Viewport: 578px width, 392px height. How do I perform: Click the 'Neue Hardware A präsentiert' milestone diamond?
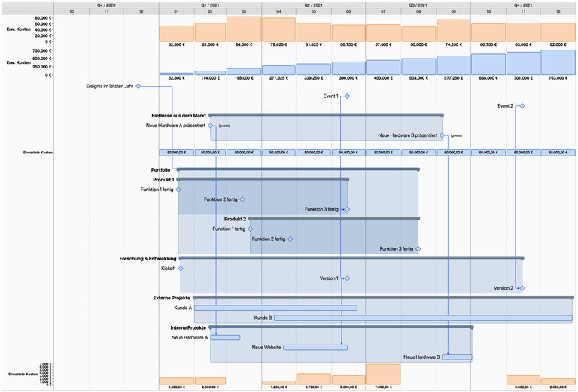[211, 126]
